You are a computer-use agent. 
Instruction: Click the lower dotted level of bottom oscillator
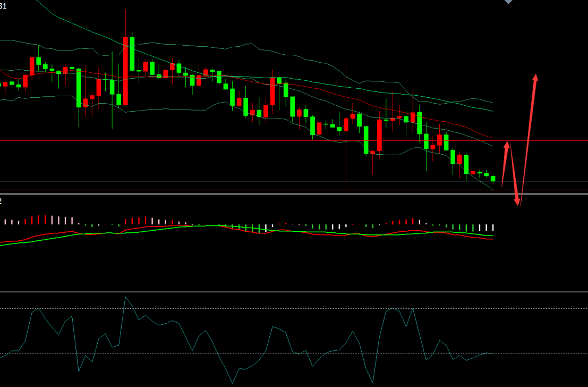[294, 353]
